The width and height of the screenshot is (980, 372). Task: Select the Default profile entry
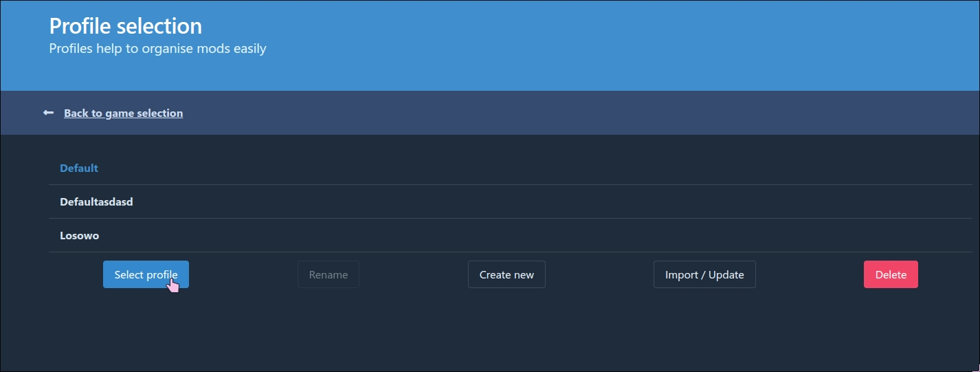79,168
